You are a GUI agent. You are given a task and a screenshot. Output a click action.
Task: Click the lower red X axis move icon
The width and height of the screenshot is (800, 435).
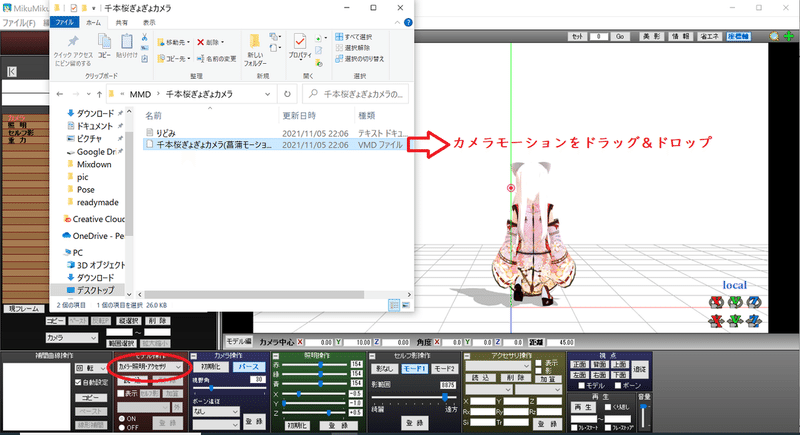point(716,321)
